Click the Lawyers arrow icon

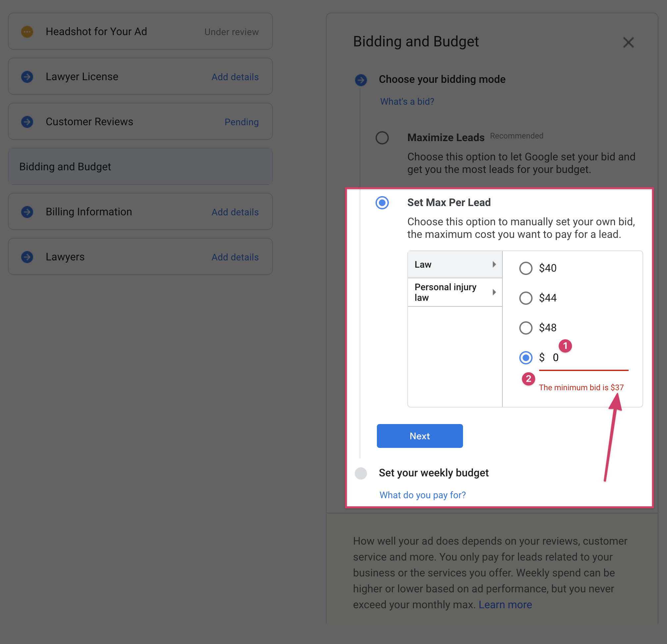pos(27,257)
